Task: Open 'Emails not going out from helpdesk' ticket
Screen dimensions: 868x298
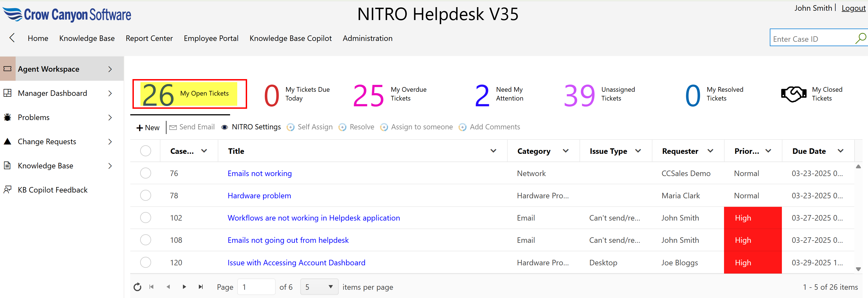Action: point(288,240)
